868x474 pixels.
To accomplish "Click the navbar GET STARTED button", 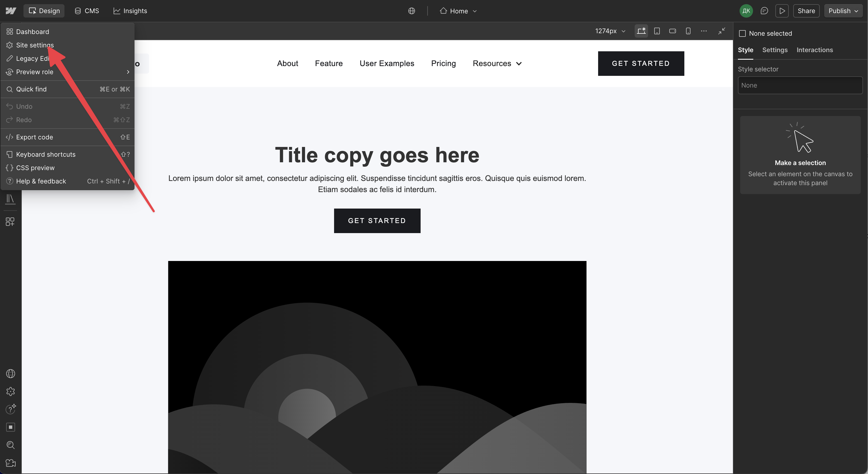I will point(641,63).
